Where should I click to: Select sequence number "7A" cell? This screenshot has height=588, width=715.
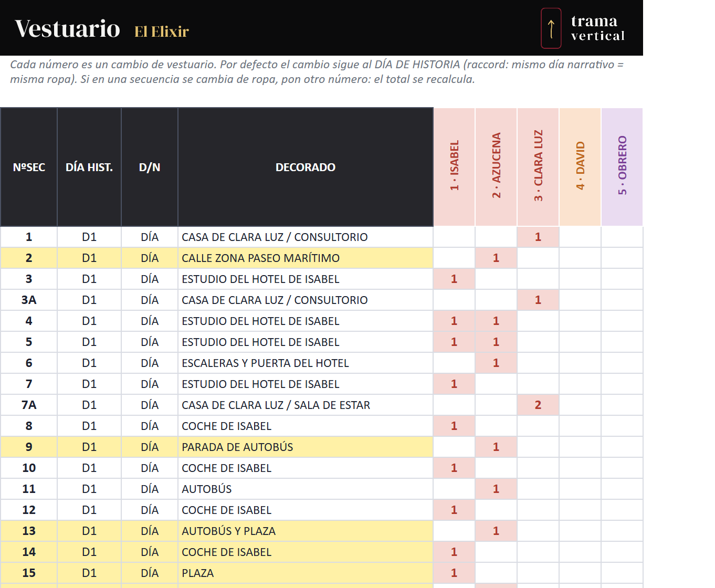[29, 405]
